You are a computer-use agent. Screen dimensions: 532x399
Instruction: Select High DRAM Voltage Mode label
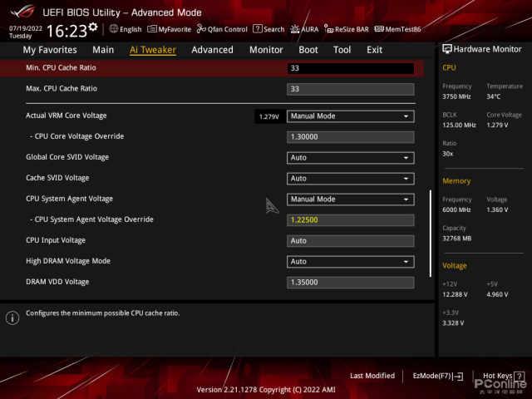click(x=68, y=261)
